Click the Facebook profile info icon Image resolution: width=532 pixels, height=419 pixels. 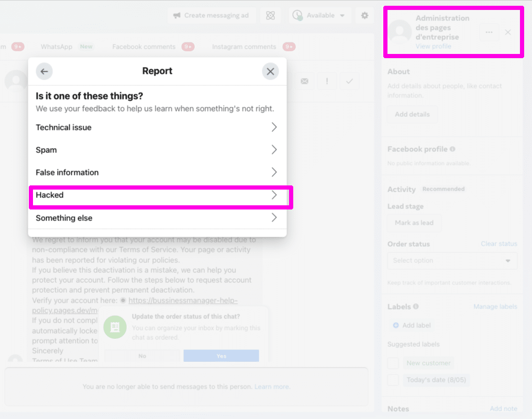coord(452,149)
